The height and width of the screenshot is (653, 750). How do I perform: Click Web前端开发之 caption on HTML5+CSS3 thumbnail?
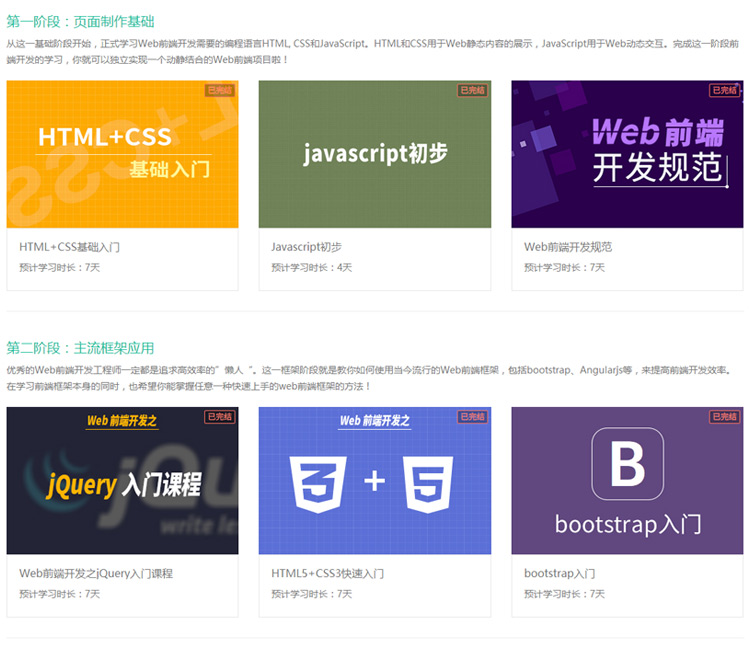(x=375, y=421)
